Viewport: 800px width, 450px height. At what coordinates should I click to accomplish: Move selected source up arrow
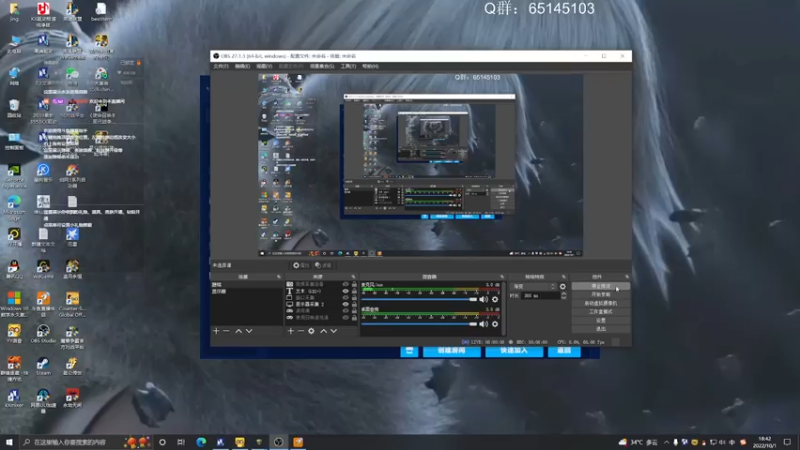click(323, 331)
